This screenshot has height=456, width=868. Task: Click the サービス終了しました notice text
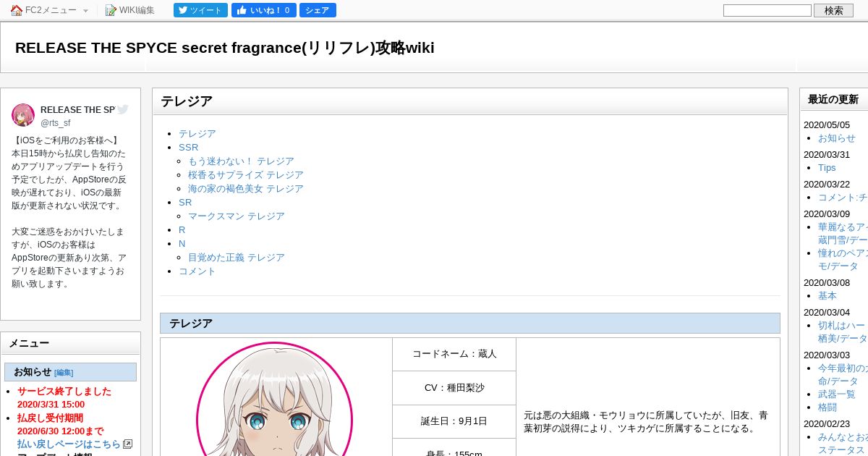pyautogui.click(x=64, y=392)
